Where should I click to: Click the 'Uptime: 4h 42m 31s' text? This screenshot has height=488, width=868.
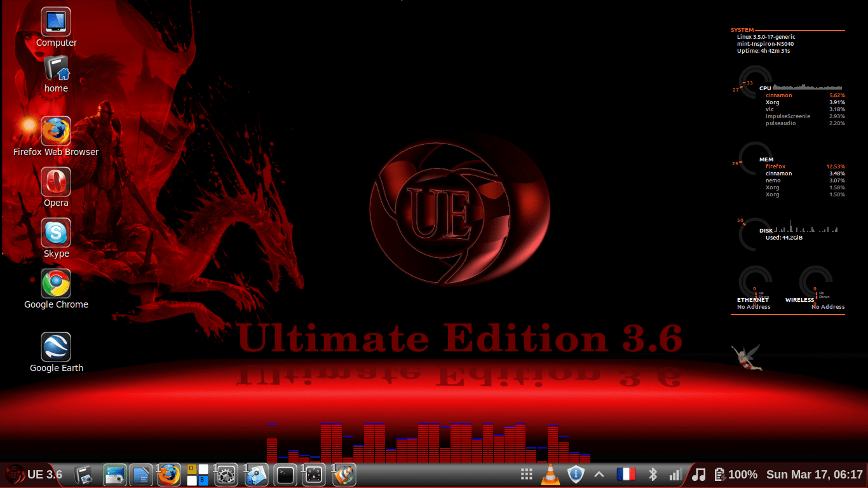pyautogui.click(x=763, y=51)
